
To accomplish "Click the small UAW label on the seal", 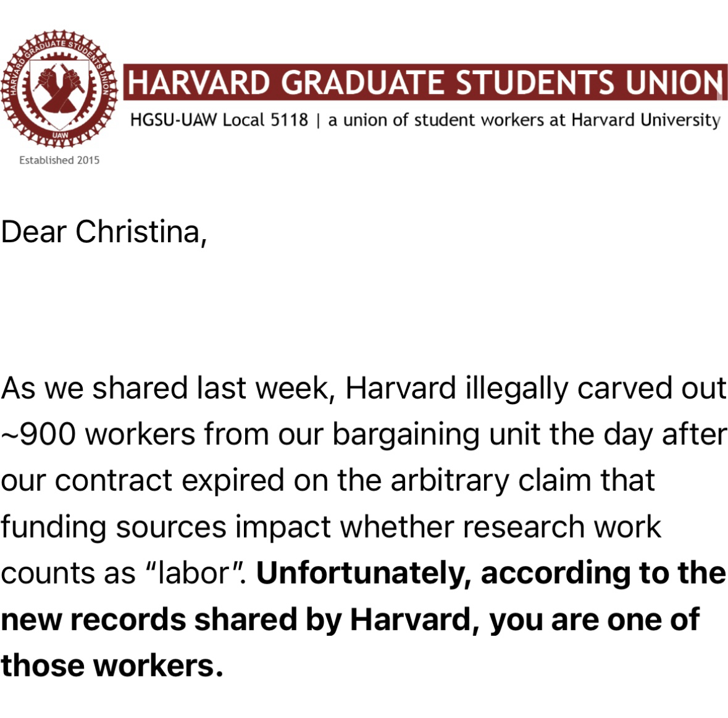I will point(60,134).
